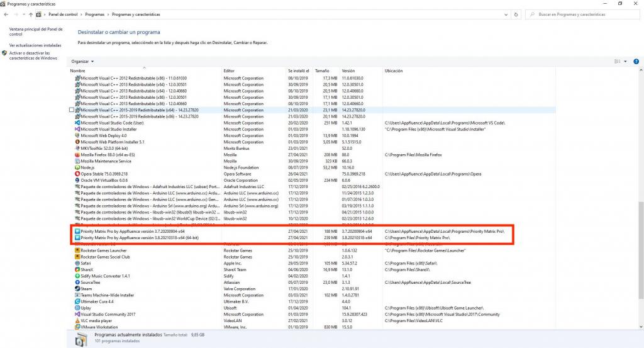
Task: Sort by the Editor column header
Action: click(x=229, y=71)
